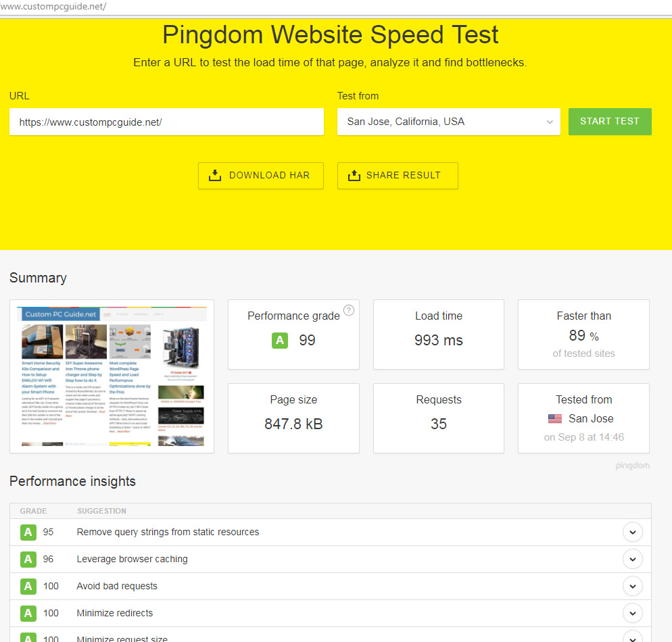Image resolution: width=672 pixels, height=642 pixels.
Task: Click the A grade badge for Leverage browser caching
Action: click(28, 560)
